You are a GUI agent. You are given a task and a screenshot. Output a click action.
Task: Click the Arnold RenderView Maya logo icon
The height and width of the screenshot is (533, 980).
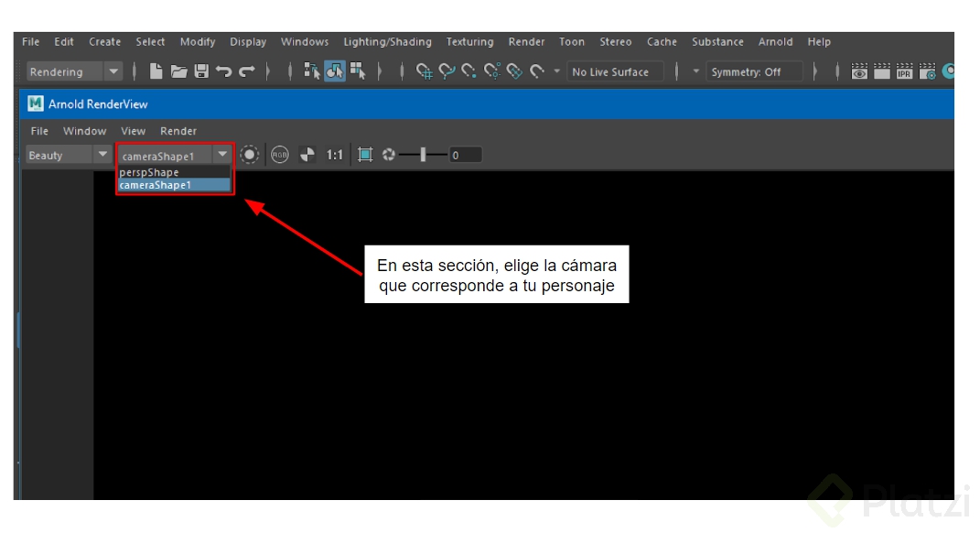pyautogui.click(x=36, y=103)
